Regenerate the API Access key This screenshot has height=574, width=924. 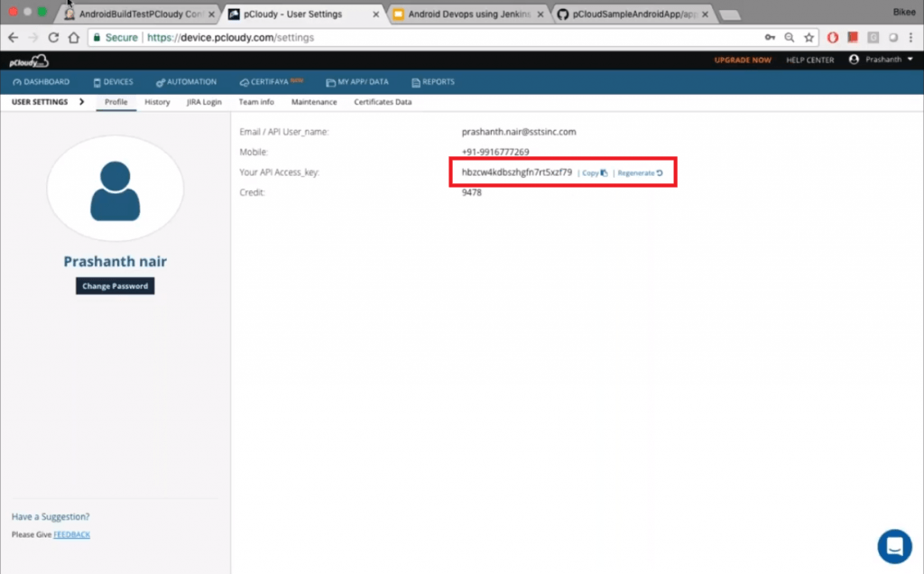coord(640,172)
